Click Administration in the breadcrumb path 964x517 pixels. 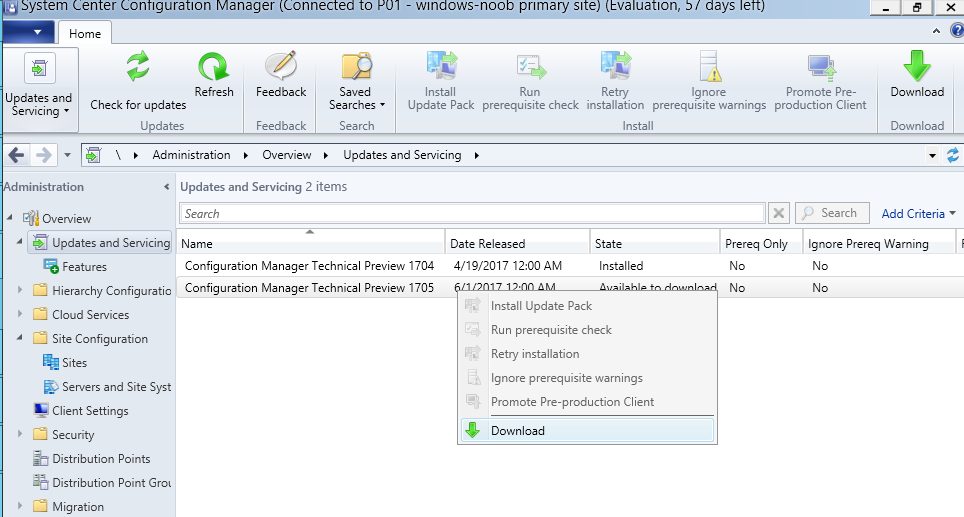pos(191,155)
